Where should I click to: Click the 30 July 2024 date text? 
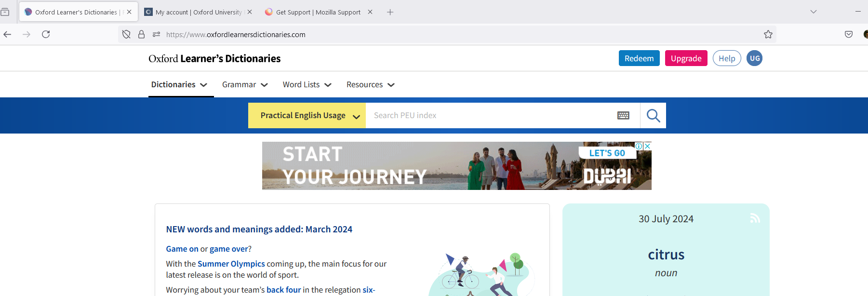coord(666,219)
